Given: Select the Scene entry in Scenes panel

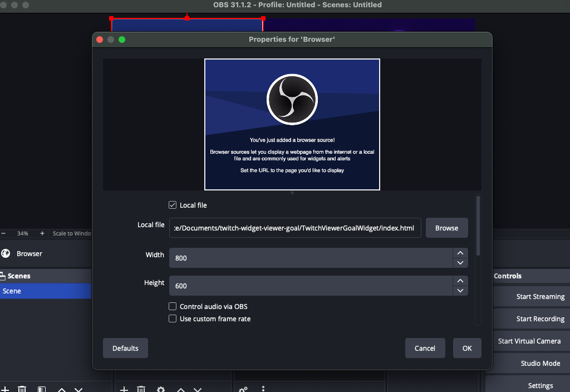Looking at the screenshot, I should (x=33, y=291).
